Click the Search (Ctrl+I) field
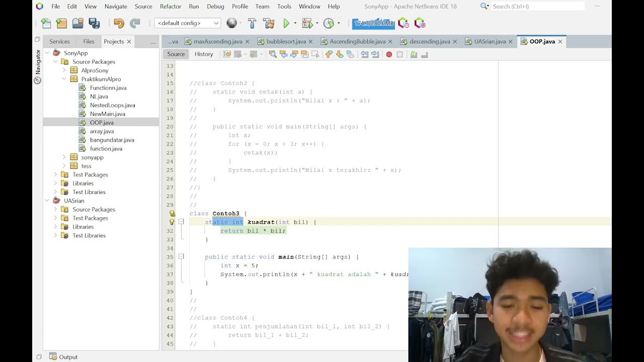Image resolution: width=644 pixels, height=362 pixels. [537, 6]
